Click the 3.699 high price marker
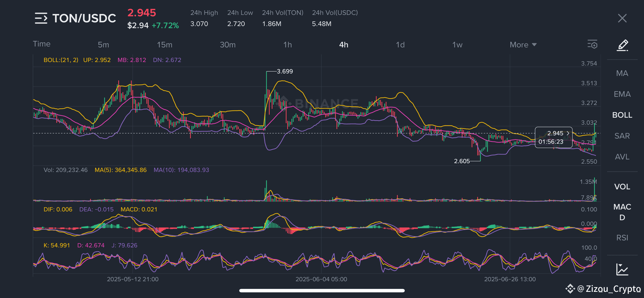644x298 pixels. [285, 71]
